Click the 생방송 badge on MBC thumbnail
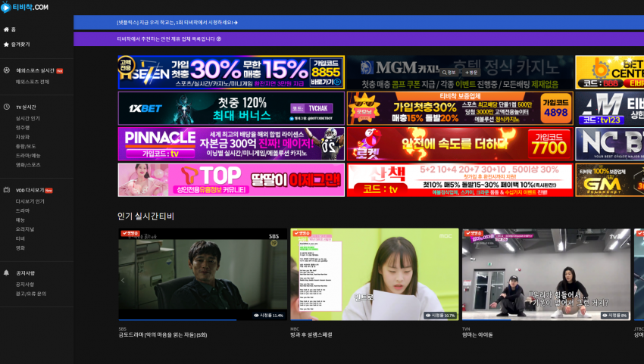Image resolution: width=644 pixels, height=364 pixels. 302,233
